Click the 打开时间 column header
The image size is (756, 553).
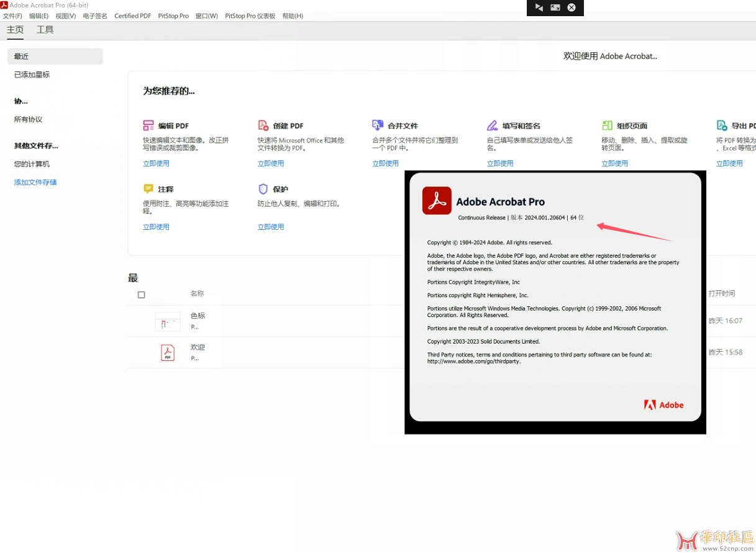coord(722,293)
